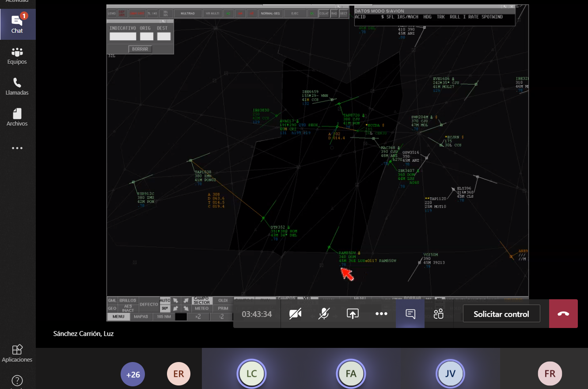The height and width of the screenshot is (389, 588).
Task: Hang up the call
Action: pyautogui.click(x=563, y=314)
